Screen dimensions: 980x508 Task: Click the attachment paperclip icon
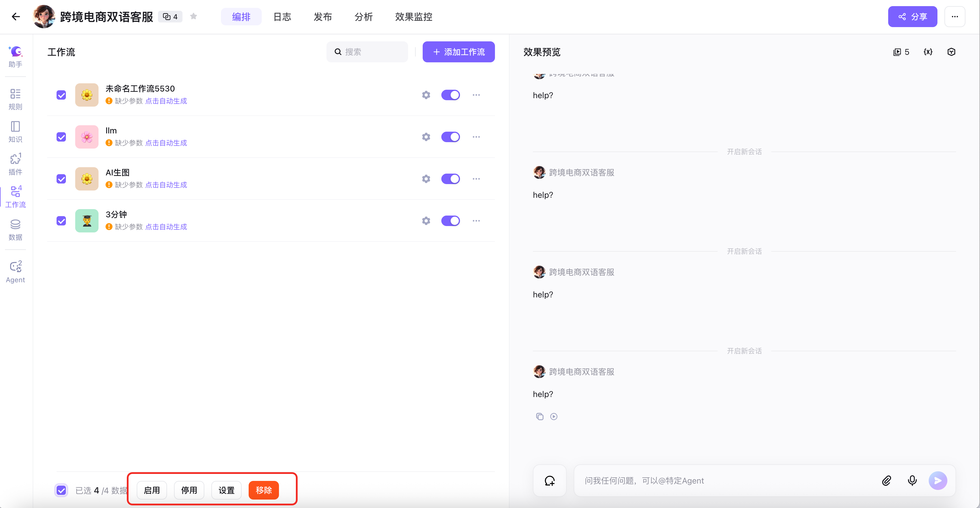[x=886, y=481]
